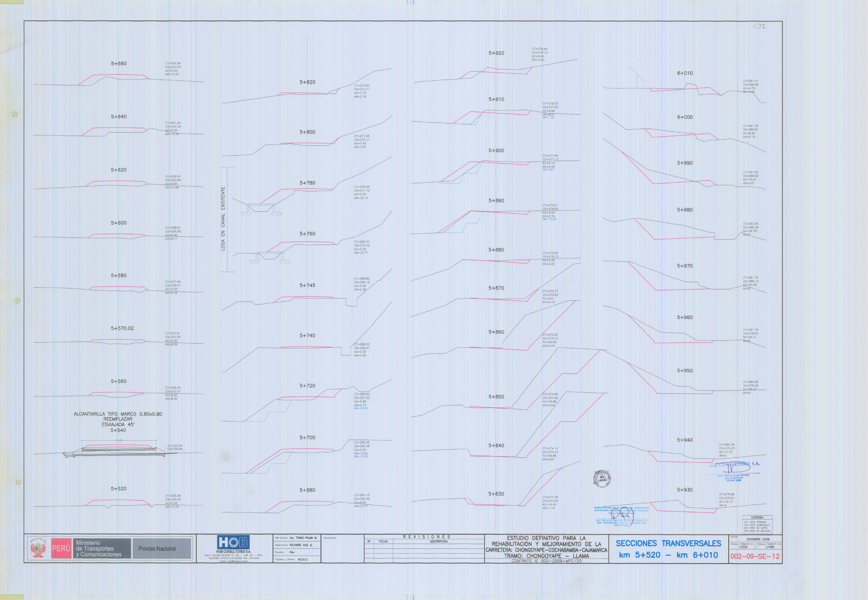This screenshot has height=600, width=868.
Task: Click station label '5+520'
Action: pyautogui.click(x=119, y=489)
